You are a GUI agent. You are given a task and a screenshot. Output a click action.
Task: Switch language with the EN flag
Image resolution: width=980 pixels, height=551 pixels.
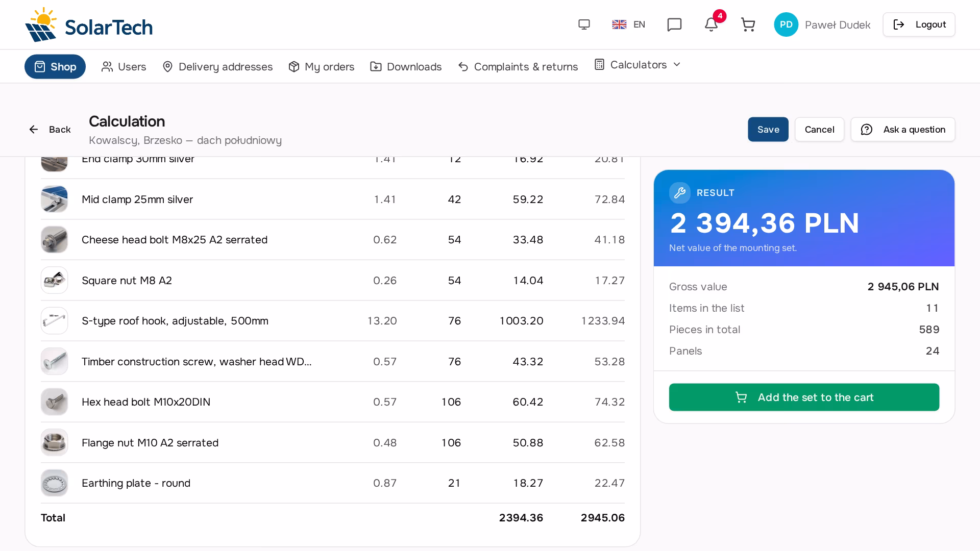628,24
